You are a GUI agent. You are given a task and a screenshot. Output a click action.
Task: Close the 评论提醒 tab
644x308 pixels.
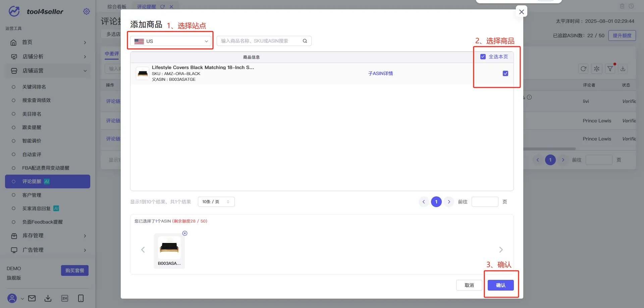(x=171, y=7)
